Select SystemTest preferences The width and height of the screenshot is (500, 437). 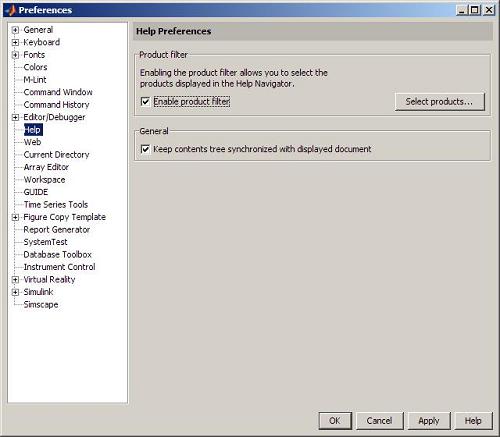click(45, 242)
